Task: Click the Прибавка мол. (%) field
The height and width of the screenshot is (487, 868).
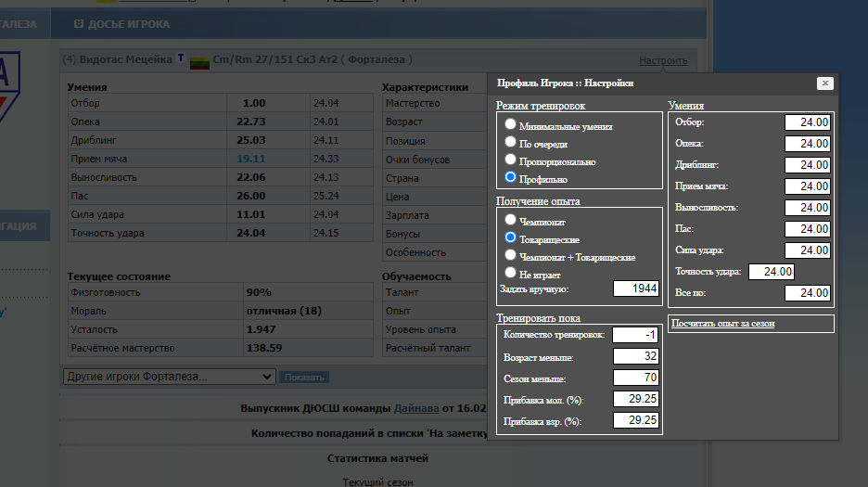Action: tap(635, 399)
